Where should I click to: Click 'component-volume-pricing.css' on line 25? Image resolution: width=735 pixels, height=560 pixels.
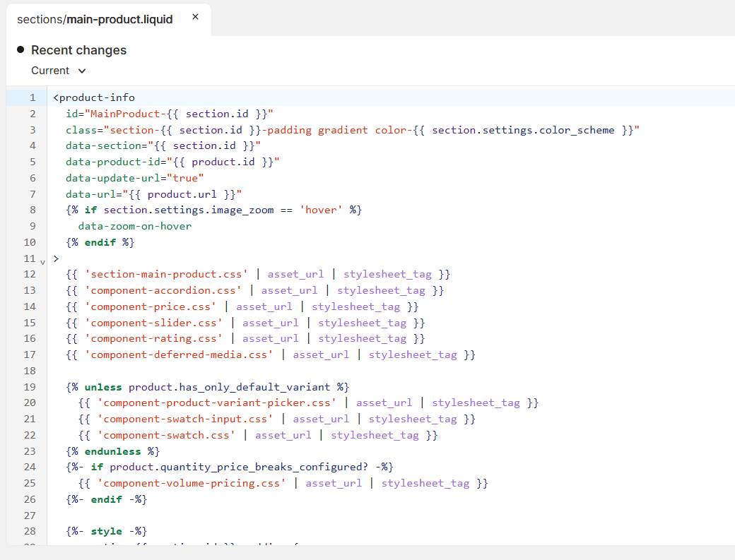pyautogui.click(x=192, y=483)
